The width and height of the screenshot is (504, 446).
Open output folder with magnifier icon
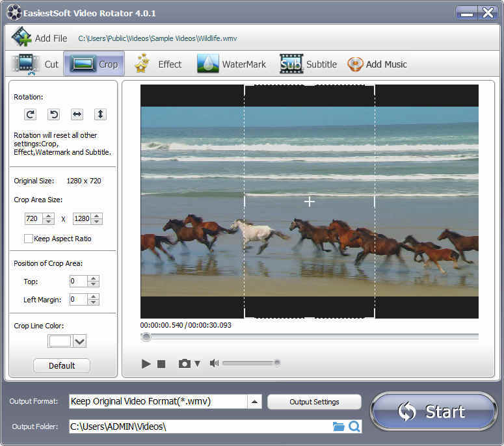354,426
